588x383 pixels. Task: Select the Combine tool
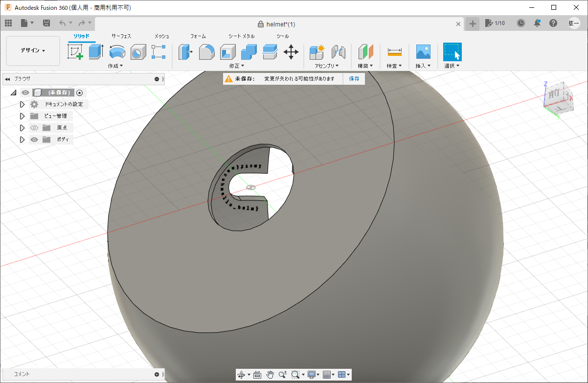[x=249, y=51]
